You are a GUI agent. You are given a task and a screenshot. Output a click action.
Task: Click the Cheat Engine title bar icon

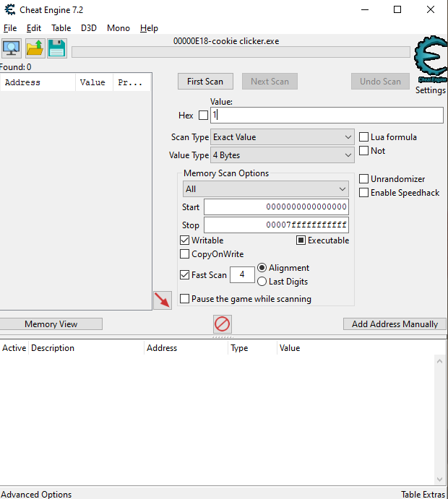(8, 10)
